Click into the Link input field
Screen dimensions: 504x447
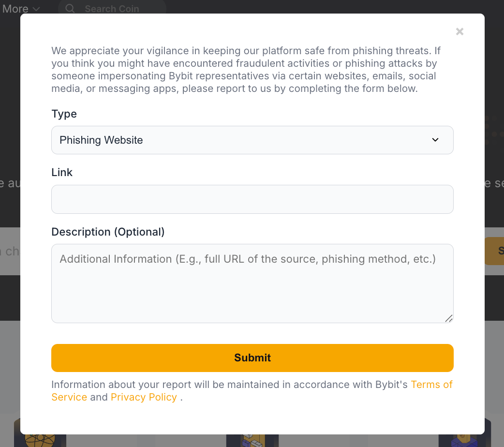point(252,199)
